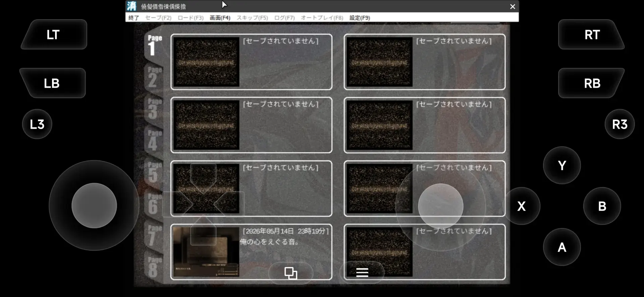Tap the LB bumper button
The width and height of the screenshot is (644, 297).
pyautogui.click(x=53, y=83)
